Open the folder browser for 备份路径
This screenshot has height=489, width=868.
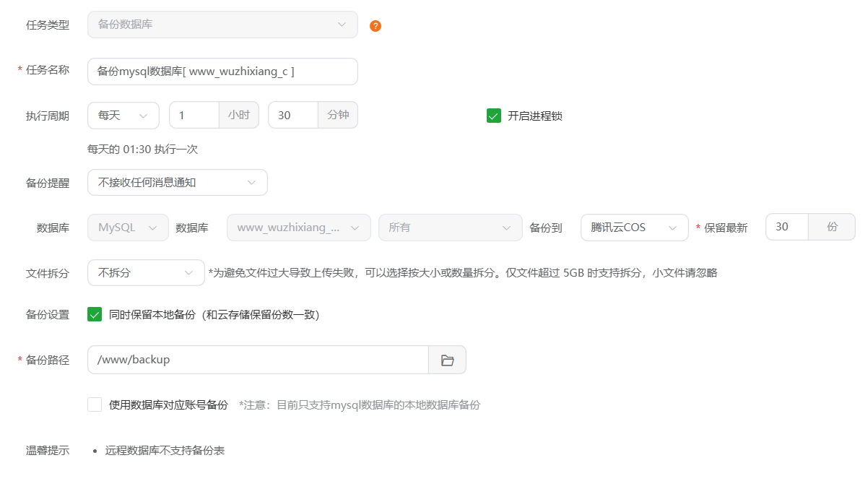pos(448,359)
